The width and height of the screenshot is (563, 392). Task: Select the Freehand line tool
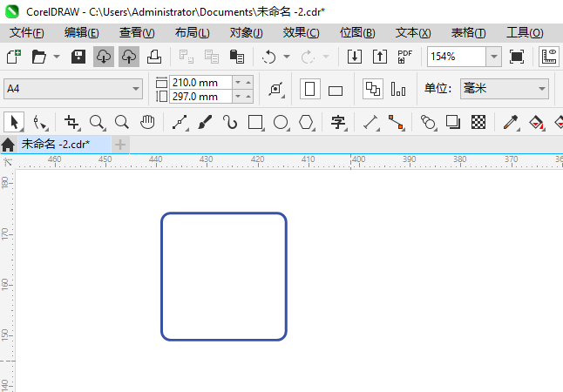[180, 122]
